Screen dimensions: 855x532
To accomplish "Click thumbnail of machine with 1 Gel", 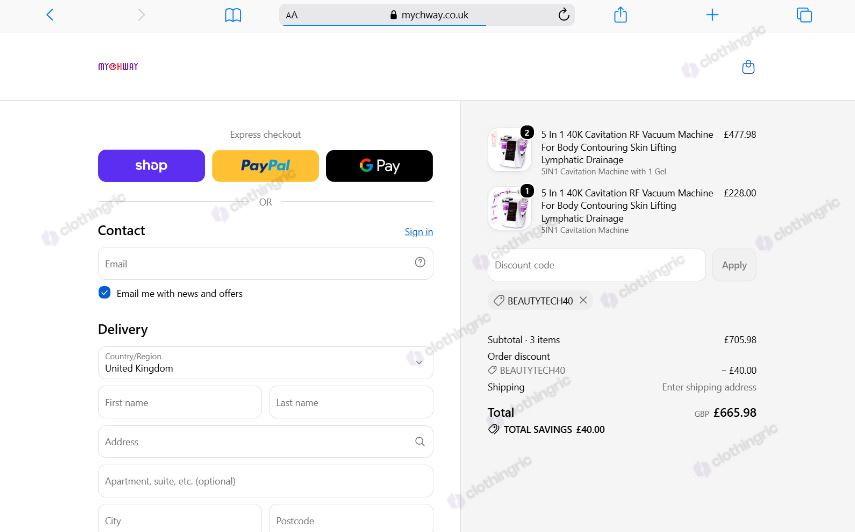I will click(x=509, y=149).
